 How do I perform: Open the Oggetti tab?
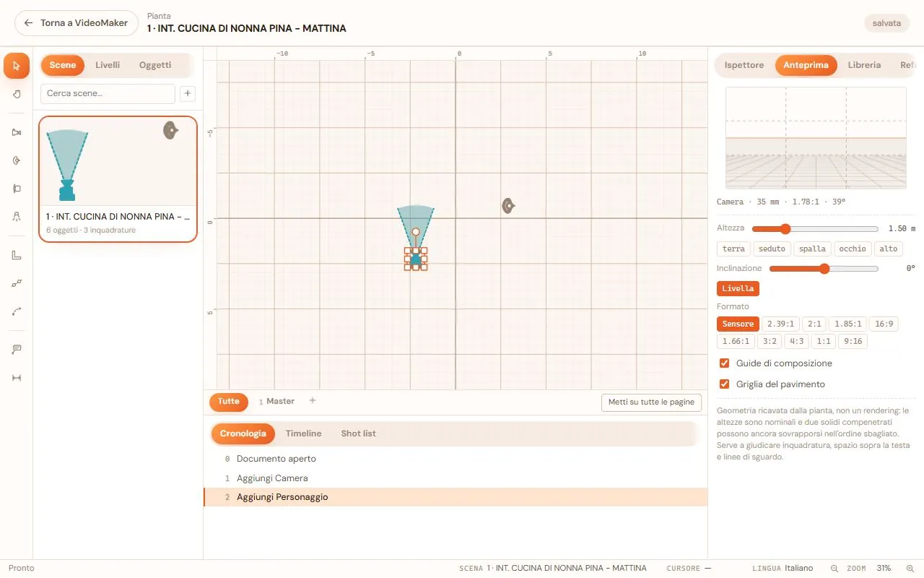click(x=155, y=65)
